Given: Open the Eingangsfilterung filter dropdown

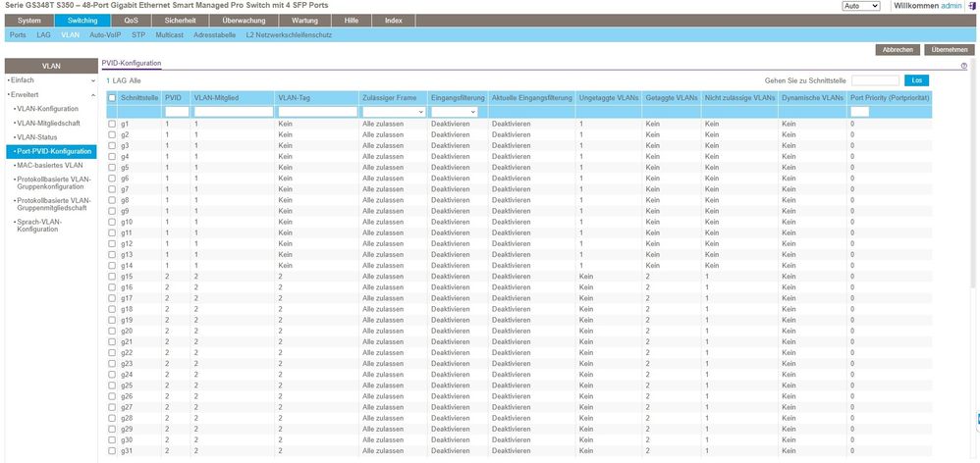Looking at the screenshot, I should tap(454, 112).
